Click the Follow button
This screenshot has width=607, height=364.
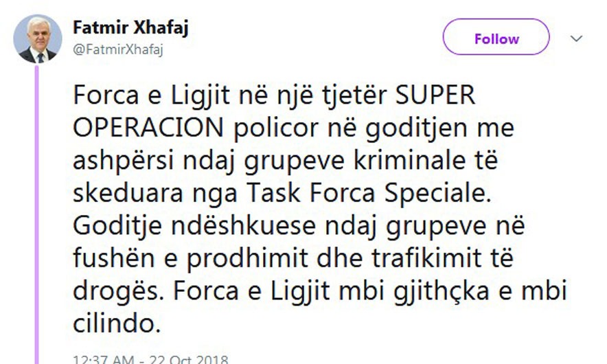click(496, 37)
